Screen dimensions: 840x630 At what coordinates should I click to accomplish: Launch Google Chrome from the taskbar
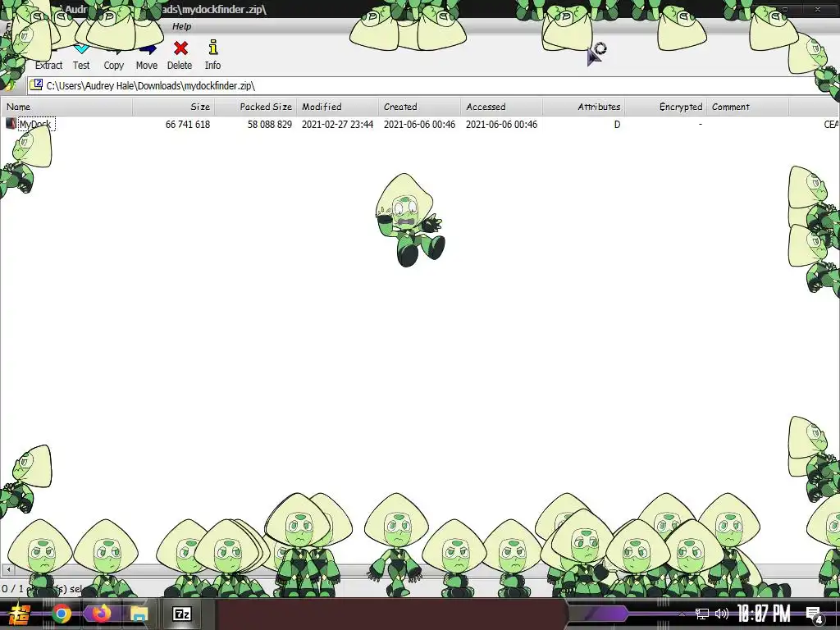pos(62,614)
